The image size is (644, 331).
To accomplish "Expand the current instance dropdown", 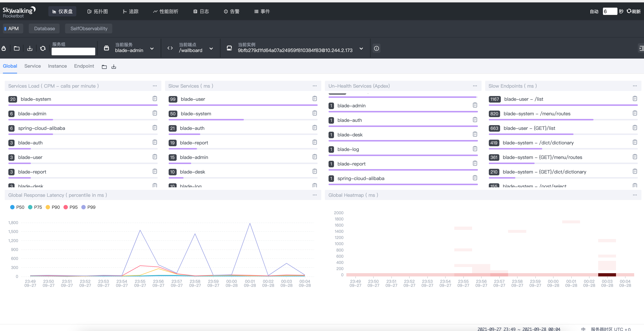I will click(x=361, y=49).
